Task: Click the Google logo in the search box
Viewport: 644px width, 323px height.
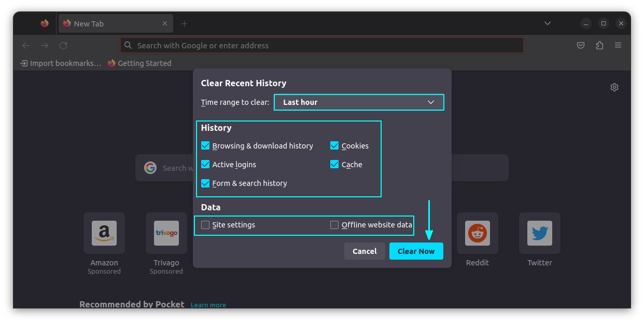Action: 150,167
